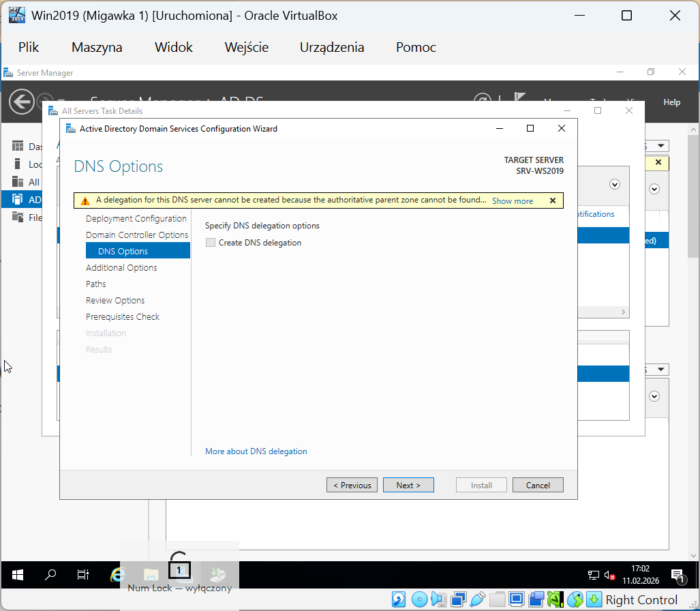The width and height of the screenshot is (700, 611).
Task: Open the dropdown arrow at top right panel
Action: click(x=660, y=146)
